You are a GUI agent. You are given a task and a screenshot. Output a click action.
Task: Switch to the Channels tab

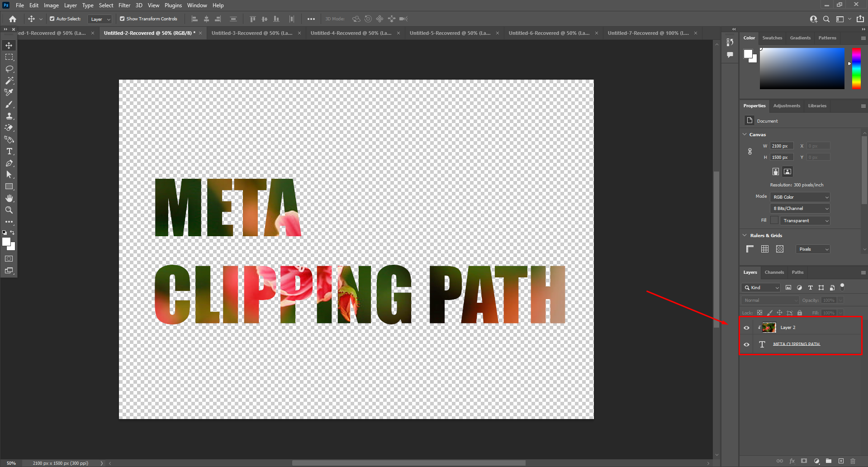point(774,272)
